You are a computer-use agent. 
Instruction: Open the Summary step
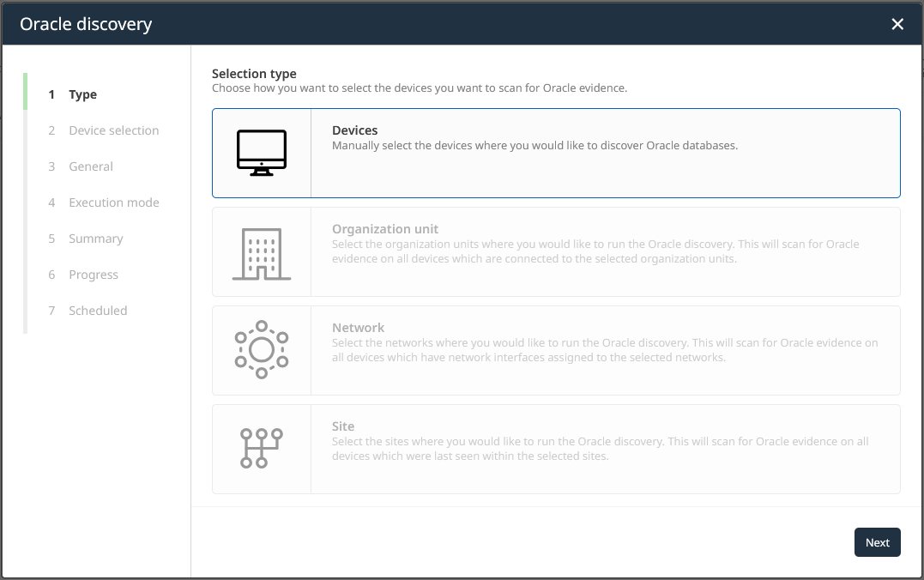96,239
